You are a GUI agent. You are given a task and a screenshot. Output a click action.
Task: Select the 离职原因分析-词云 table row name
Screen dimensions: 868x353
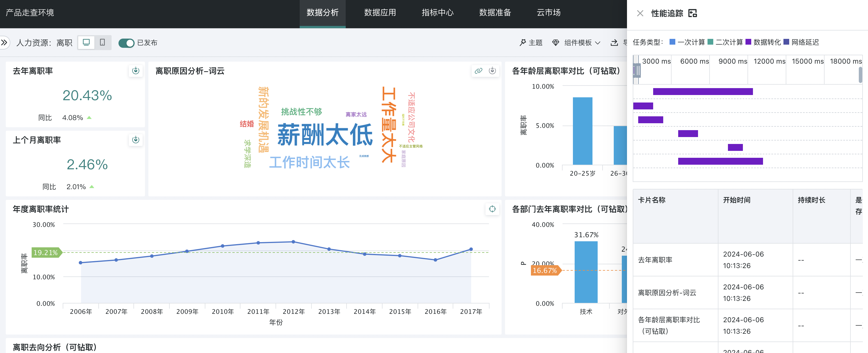coord(667,293)
